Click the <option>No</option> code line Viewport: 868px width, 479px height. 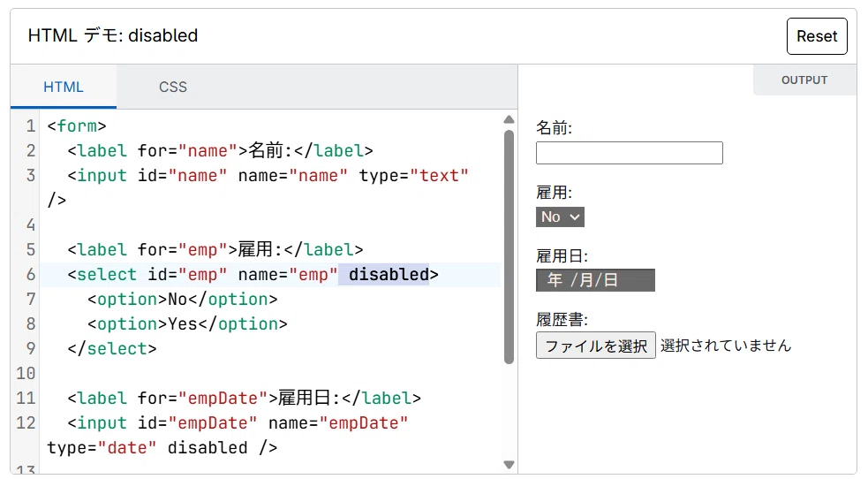tap(182, 300)
